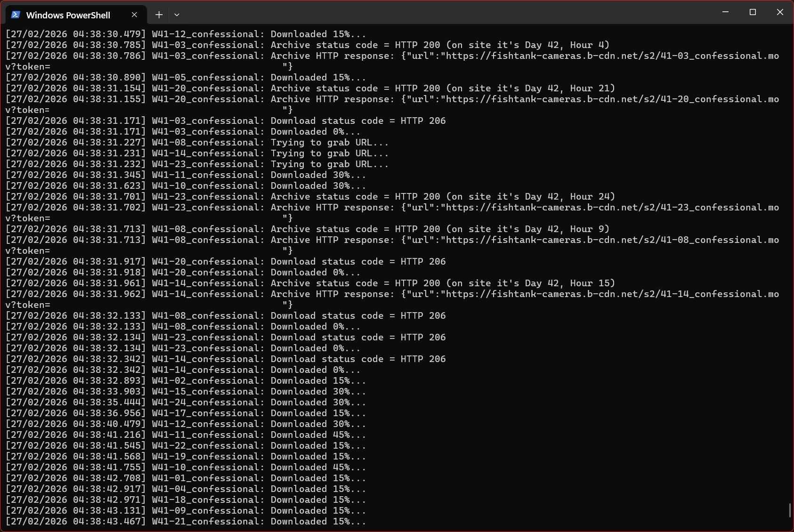Click the 'W41-04_confessional:' label
The width and height of the screenshot is (794, 532).
208,489
